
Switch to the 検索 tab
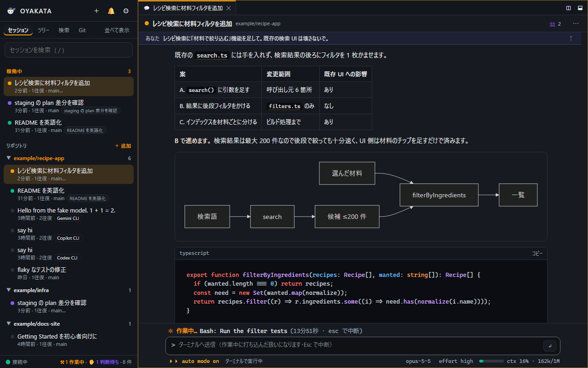pos(64,30)
